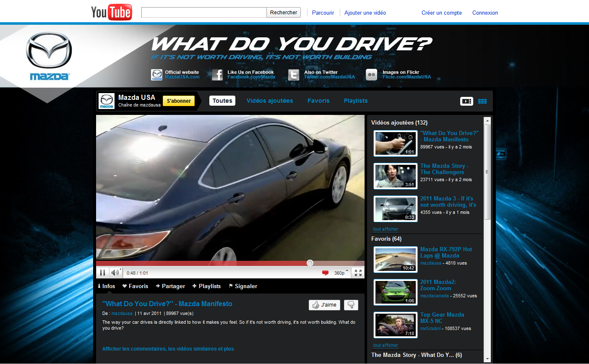Click the Twitter icon in banner

[x=294, y=75]
